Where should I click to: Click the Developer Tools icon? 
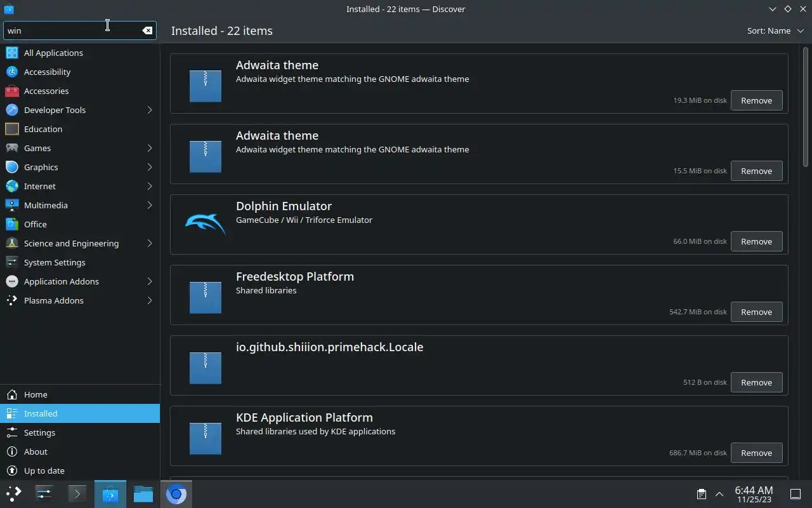[12, 110]
